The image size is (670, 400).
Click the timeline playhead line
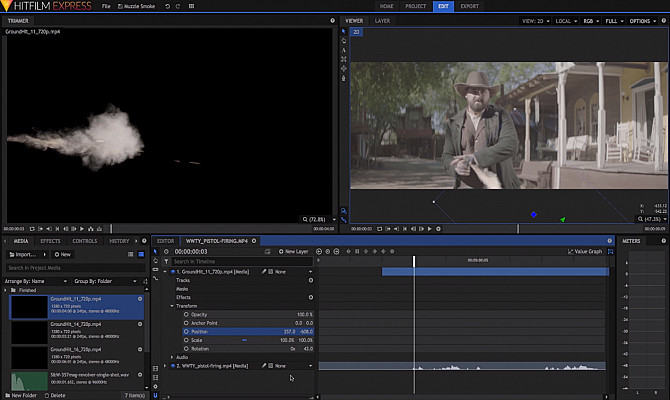(x=414, y=300)
